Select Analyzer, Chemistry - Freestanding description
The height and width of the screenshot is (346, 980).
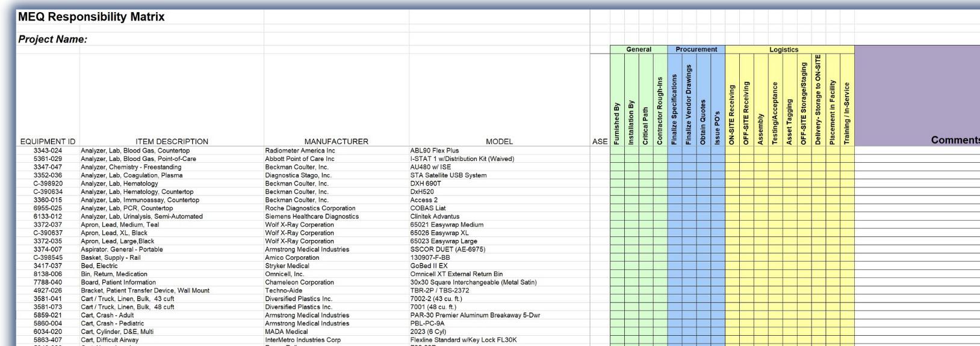[x=131, y=167]
